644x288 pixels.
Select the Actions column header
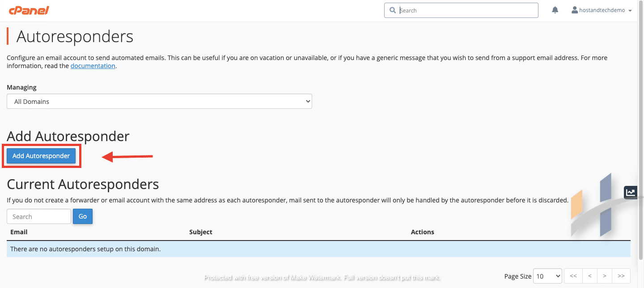[422, 232]
